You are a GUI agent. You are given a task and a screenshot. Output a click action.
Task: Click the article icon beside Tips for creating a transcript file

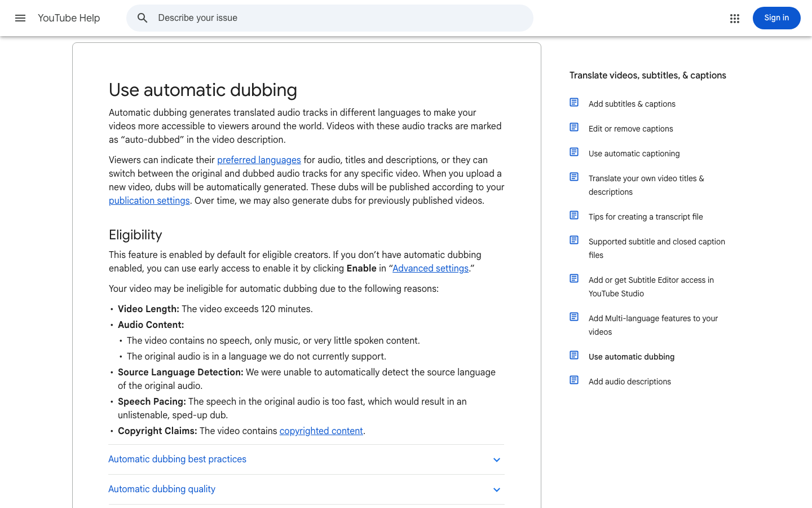[x=574, y=215]
